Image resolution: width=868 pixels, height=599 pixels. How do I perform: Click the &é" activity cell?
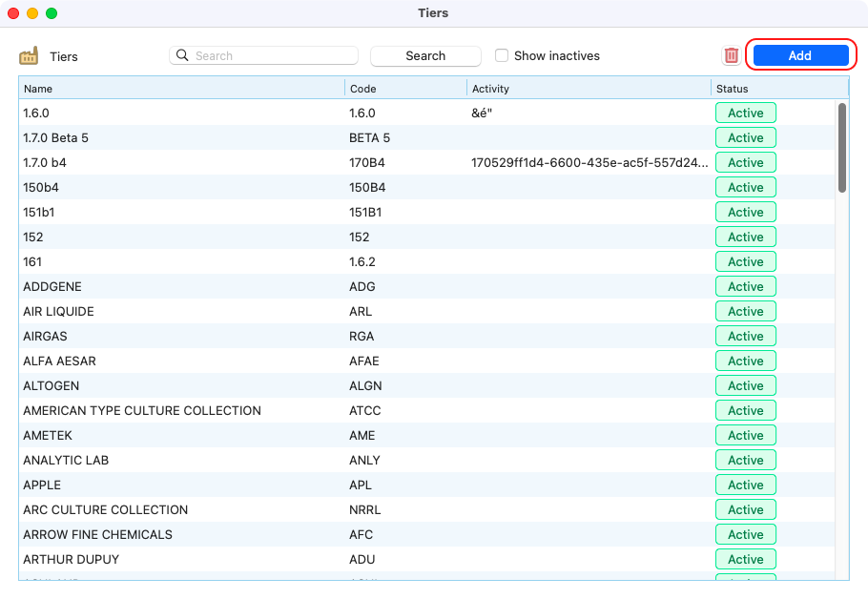482,113
